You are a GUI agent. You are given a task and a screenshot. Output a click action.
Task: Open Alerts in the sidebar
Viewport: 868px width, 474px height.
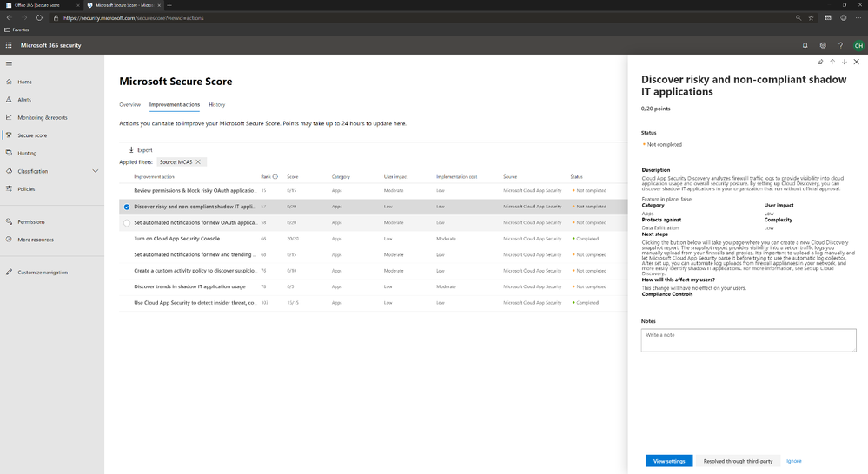24,100
